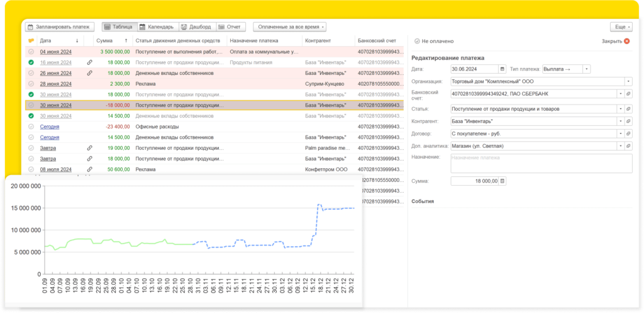The height and width of the screenshot is (313, 644).
Task: Expand the Контрагент dropdown arrow
Action: (x=621, y=122)
